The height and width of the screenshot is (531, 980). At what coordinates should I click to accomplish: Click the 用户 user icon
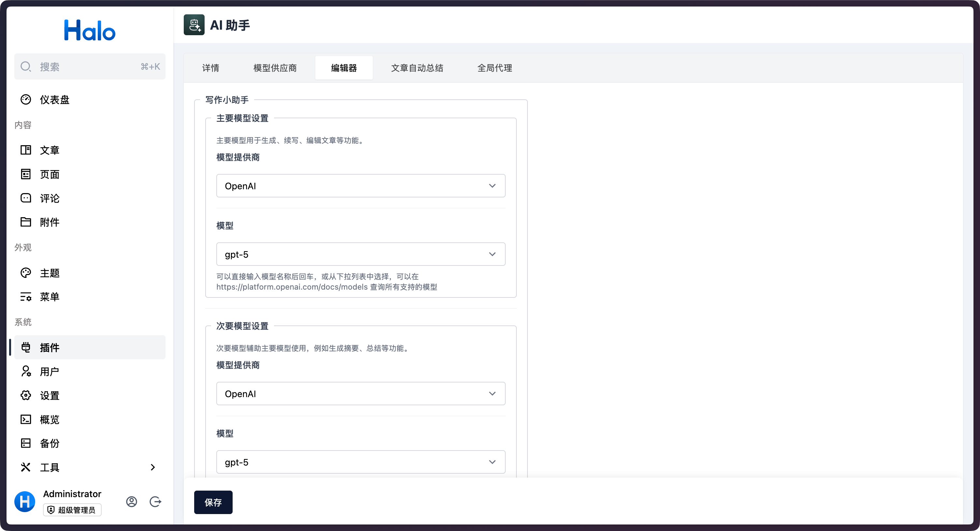click(x=25, y=371)
